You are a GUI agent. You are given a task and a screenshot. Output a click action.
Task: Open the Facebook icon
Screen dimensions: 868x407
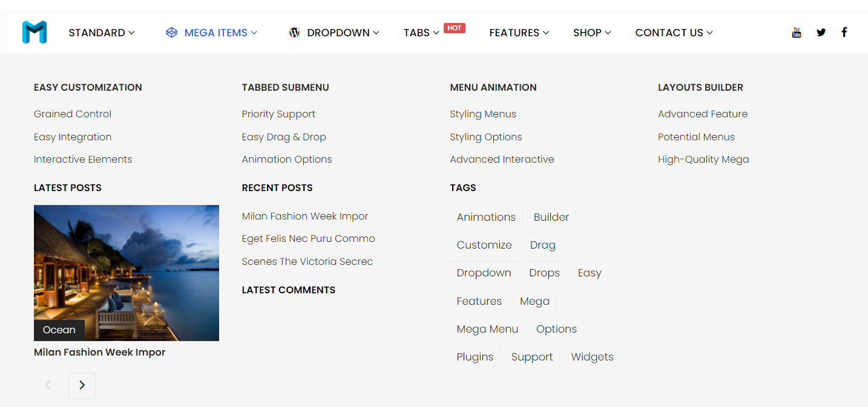coord(844,32)
